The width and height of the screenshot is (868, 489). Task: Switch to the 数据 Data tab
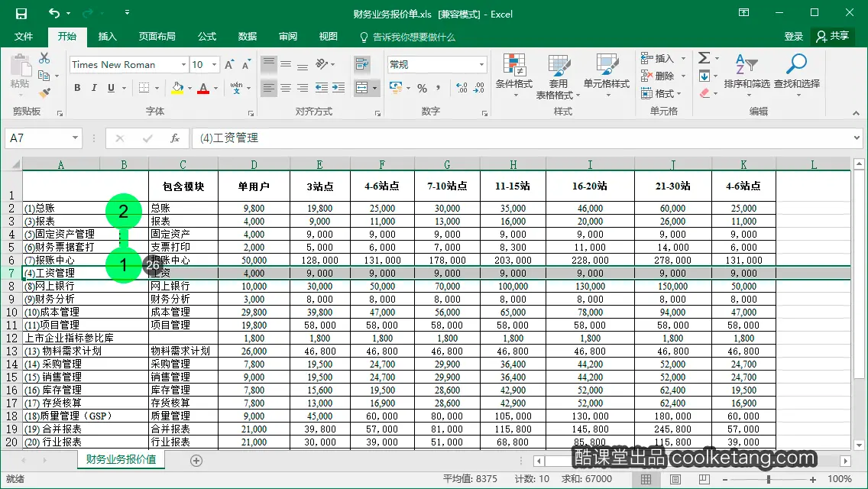[248, 37]
